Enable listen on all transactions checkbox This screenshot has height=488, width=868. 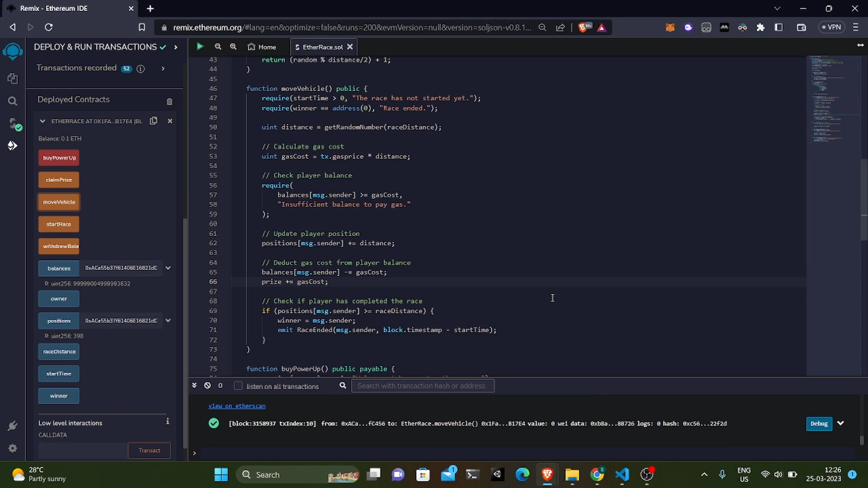[x=238, y=386]
